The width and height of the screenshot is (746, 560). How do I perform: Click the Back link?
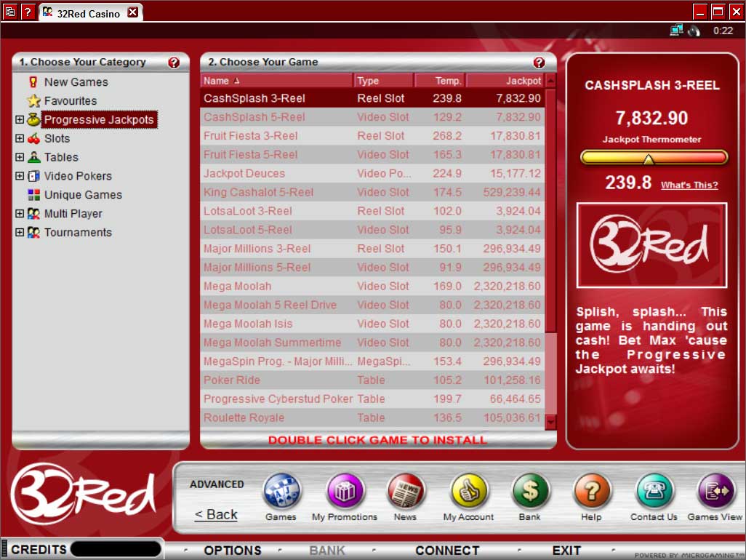216,514
